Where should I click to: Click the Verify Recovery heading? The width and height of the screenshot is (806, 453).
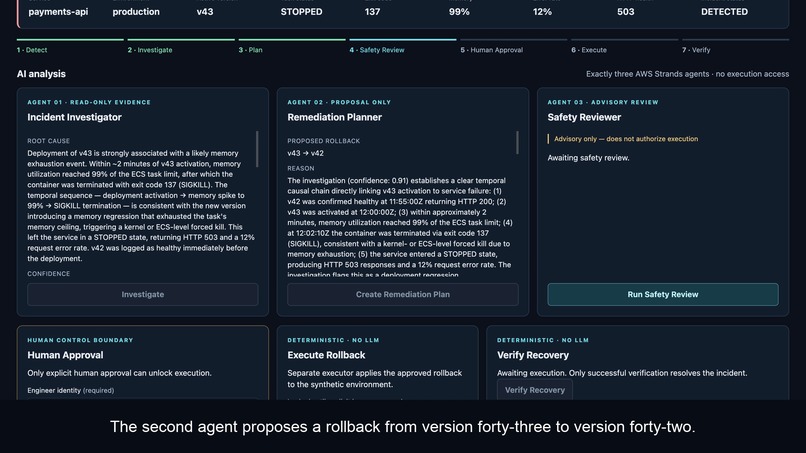pos(533,355)
